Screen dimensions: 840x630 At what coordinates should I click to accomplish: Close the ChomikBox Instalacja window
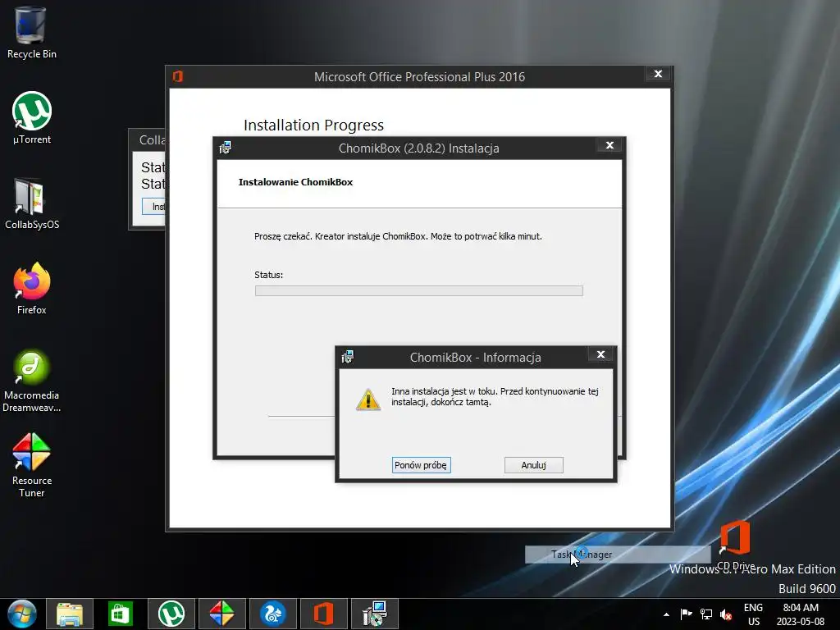coord(609,145)
